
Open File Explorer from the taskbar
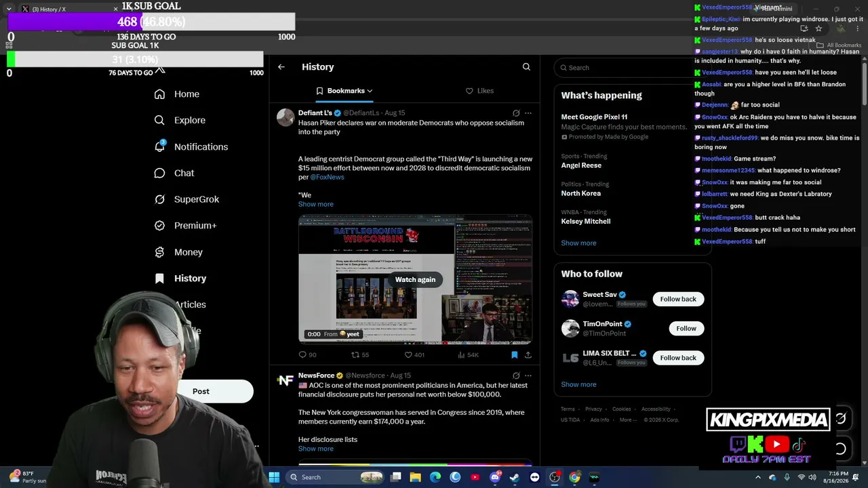point(416,477)
